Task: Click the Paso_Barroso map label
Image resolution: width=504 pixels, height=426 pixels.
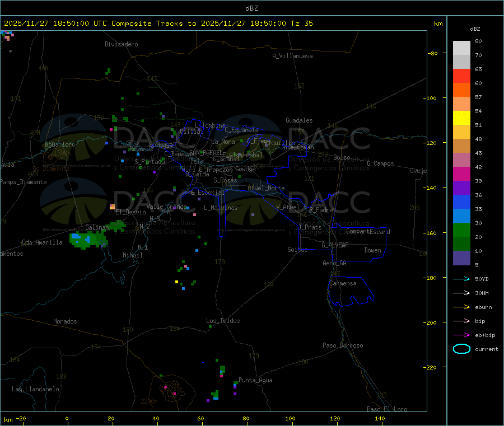Action: [x=343, y=345]
